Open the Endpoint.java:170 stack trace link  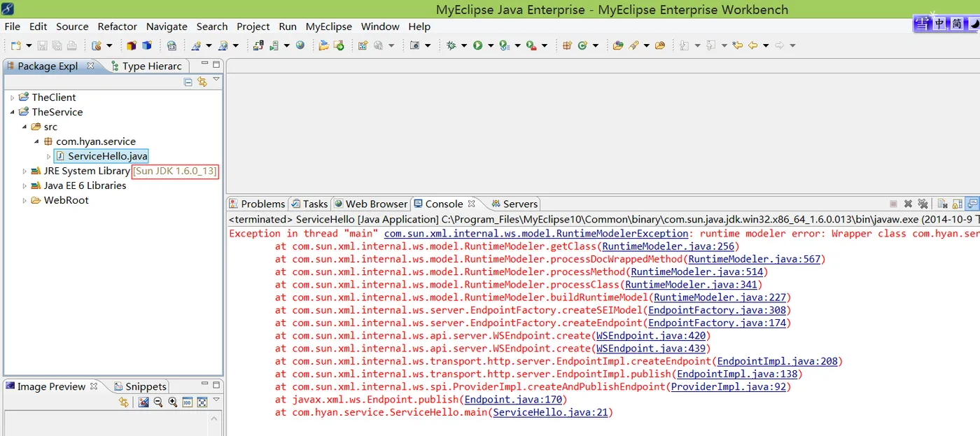click(512, 400)
